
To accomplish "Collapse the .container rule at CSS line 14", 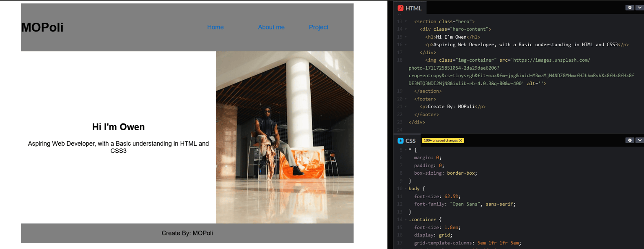I will pyautogui.click(x=406, y=220).
